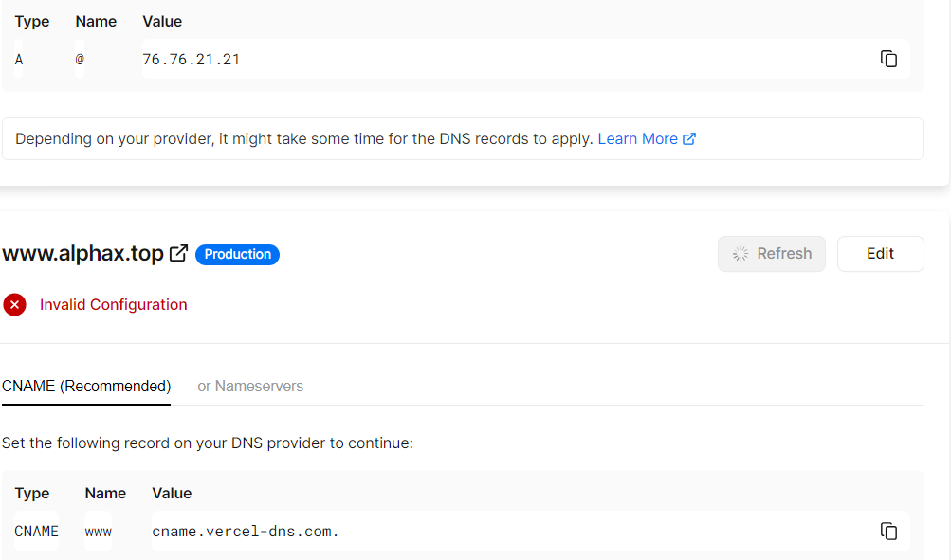Click the DNS records delay notice text
This screenshot has height=560, width=951.
click(305, 139)
